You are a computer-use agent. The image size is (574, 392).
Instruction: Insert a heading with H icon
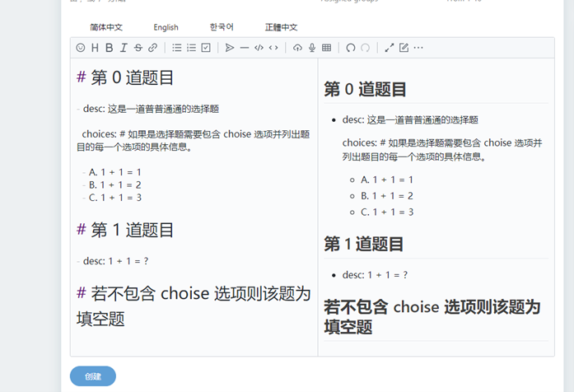point(95,48)
